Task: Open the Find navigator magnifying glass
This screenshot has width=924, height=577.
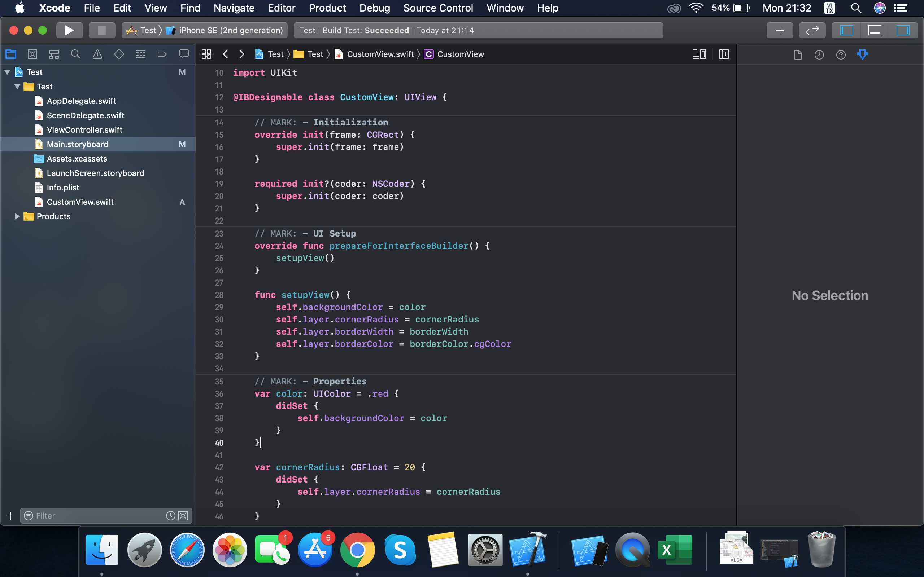Action: 75,54
